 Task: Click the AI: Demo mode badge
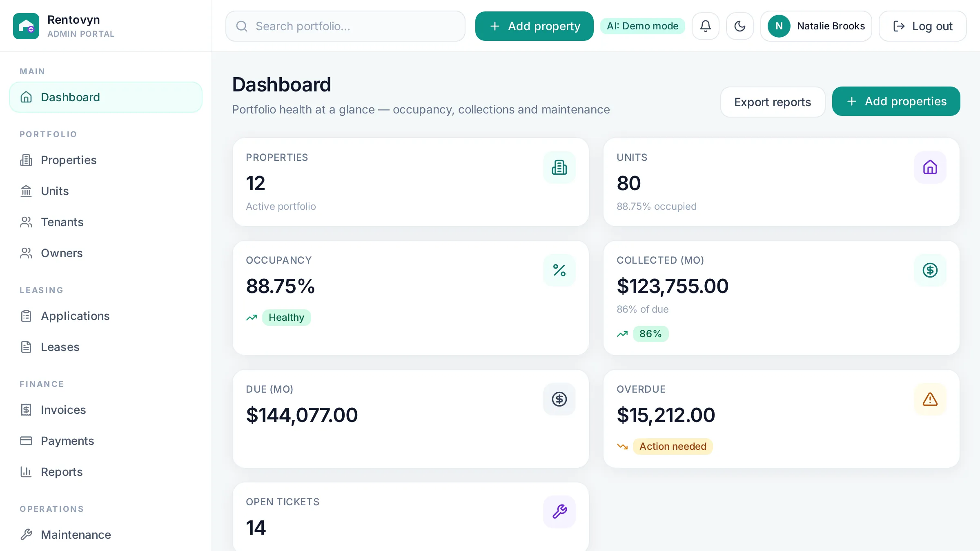click(x=642, y=26)
